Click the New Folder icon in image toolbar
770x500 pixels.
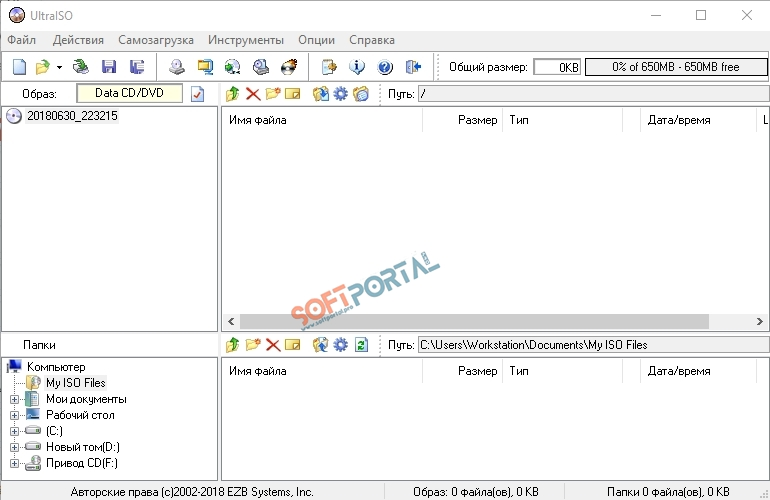[x=273, y=94]
